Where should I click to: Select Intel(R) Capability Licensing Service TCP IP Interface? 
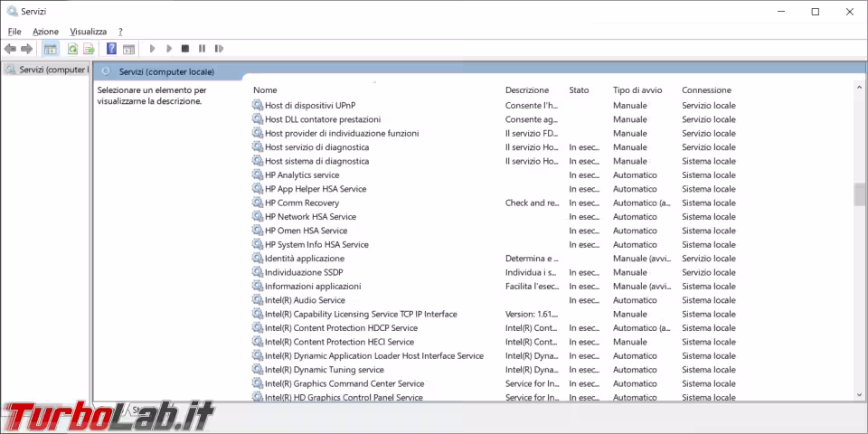click(x=361, y=314)
